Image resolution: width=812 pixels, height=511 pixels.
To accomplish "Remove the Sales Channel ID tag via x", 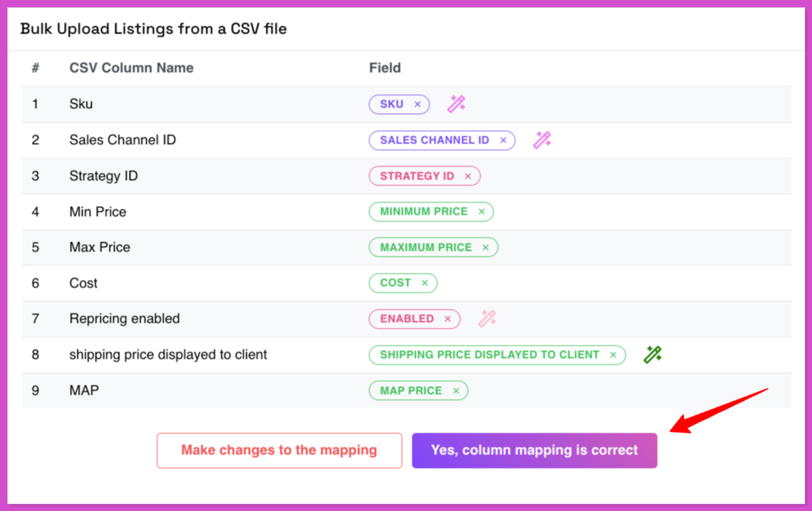I will (503, 140).
